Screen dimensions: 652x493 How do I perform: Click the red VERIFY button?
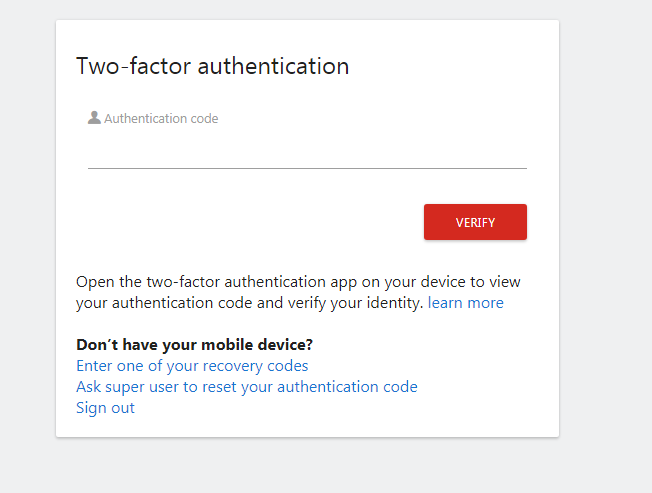pos(475,222)
